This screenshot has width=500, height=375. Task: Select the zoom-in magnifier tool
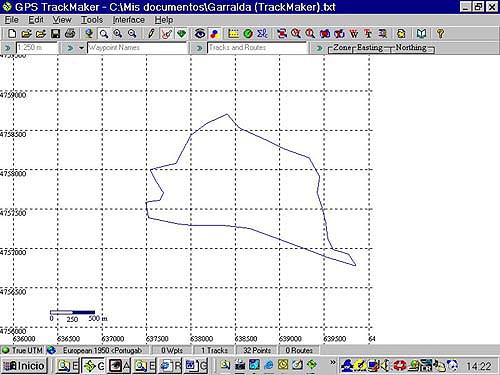click(118, 34)
